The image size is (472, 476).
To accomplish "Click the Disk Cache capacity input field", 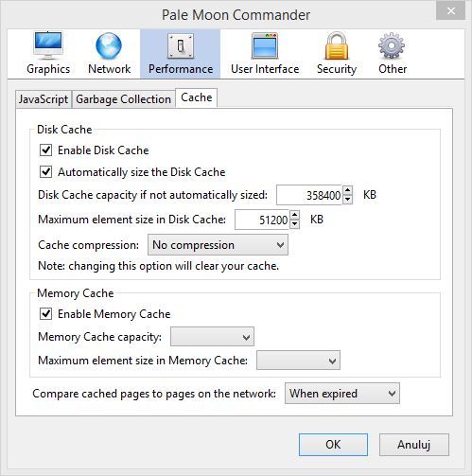I will pos(309,195).
